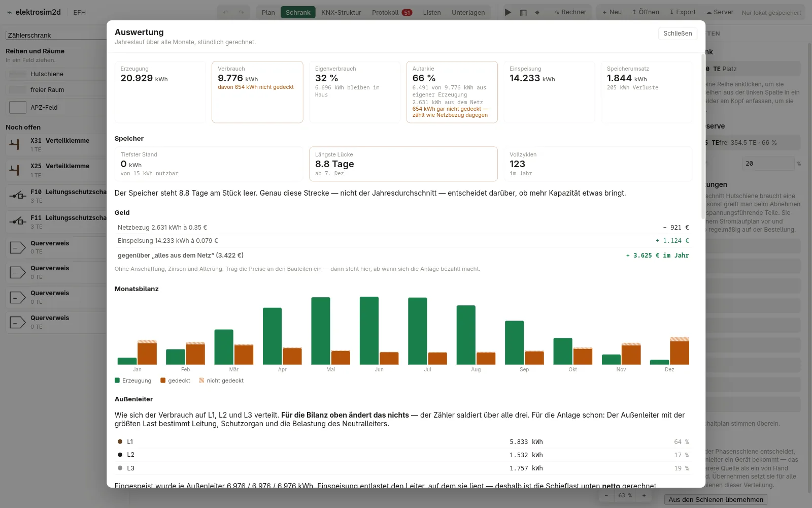The height and width of the screenshot is (508, 812).
Task: Click the first Querverweis arrow icon
Action: [x=18, y=247]
